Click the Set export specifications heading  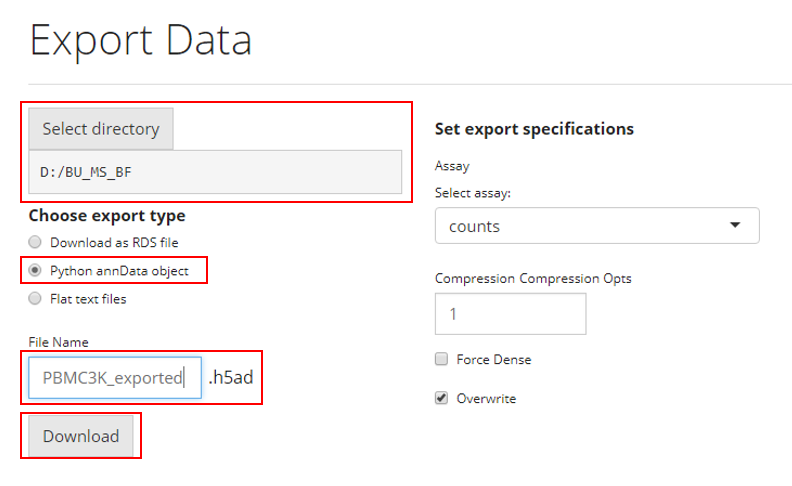[534, 129]
